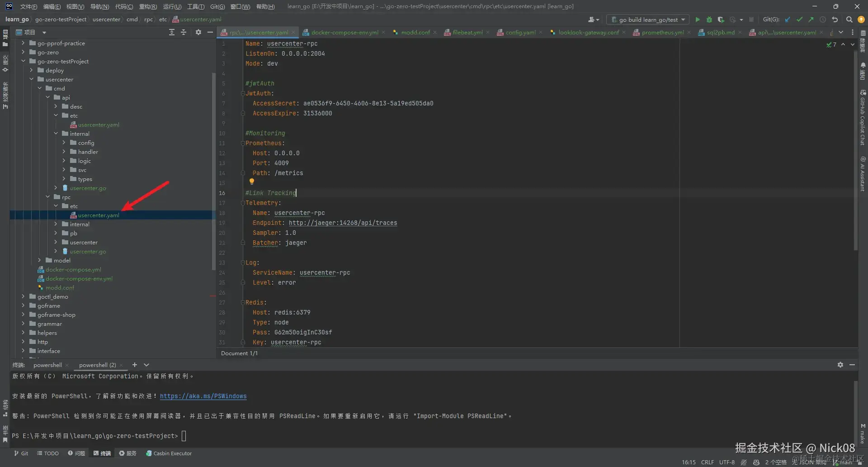This screenshot has width=868, height=467.
Task: Collapse all in the project panel
Action: point(184,32)
